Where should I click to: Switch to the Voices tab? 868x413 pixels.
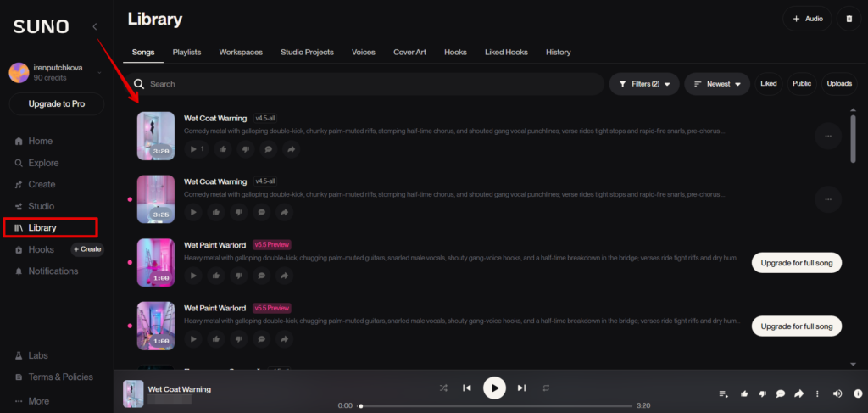pos(364,52)
